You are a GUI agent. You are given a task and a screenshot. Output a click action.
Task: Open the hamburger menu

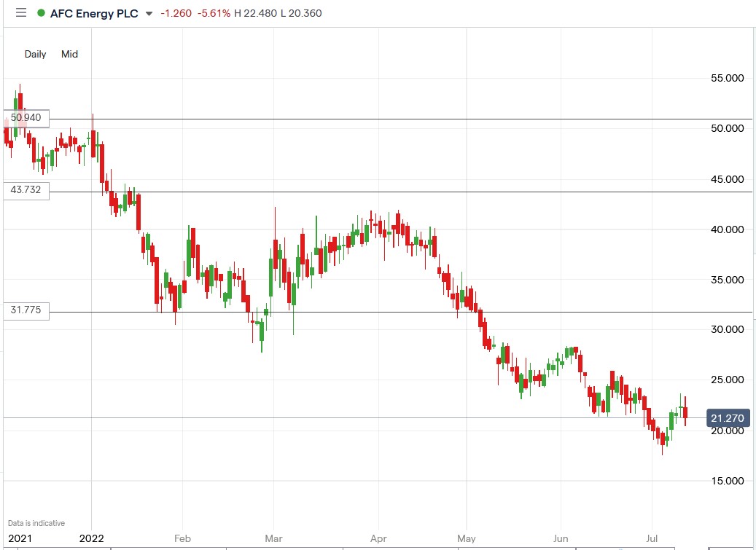click(21, 12)
